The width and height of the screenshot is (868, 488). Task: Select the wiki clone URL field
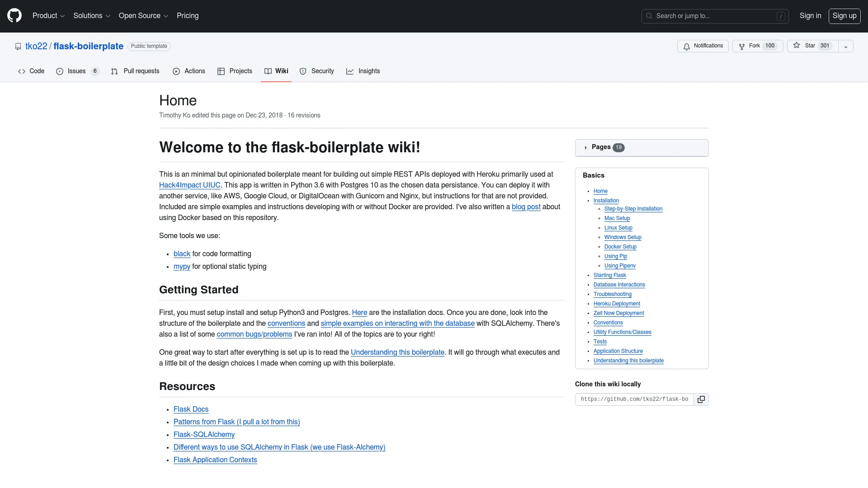tap(635, 399)
